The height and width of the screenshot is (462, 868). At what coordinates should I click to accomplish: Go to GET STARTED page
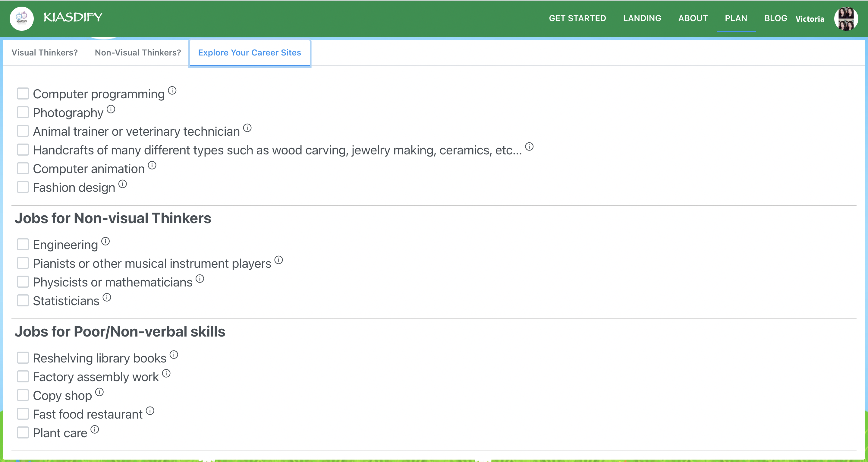tap(577, 18)
